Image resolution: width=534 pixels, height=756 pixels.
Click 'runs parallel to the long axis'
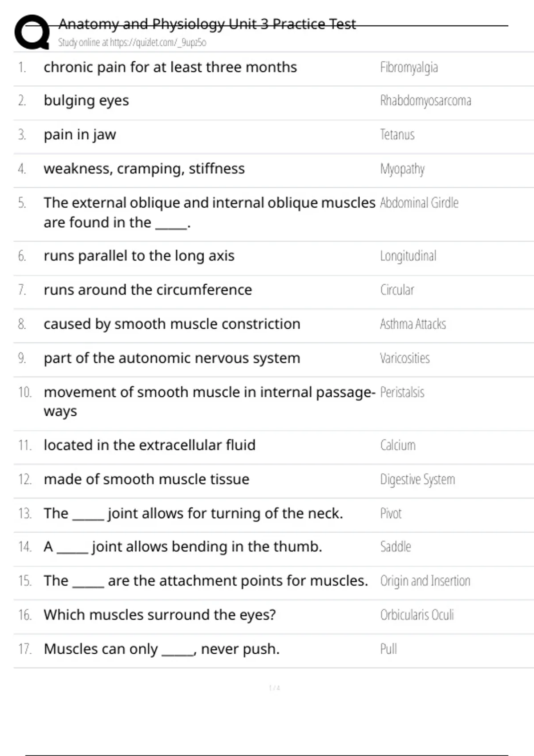[x=139, y=256]
